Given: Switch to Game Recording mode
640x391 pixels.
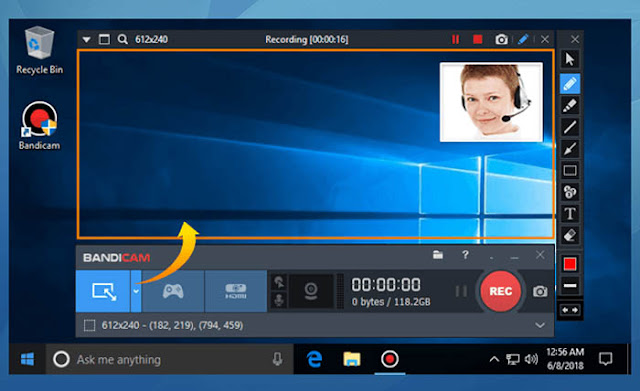Looking at the screenshot, I should [x=173, y=291].
